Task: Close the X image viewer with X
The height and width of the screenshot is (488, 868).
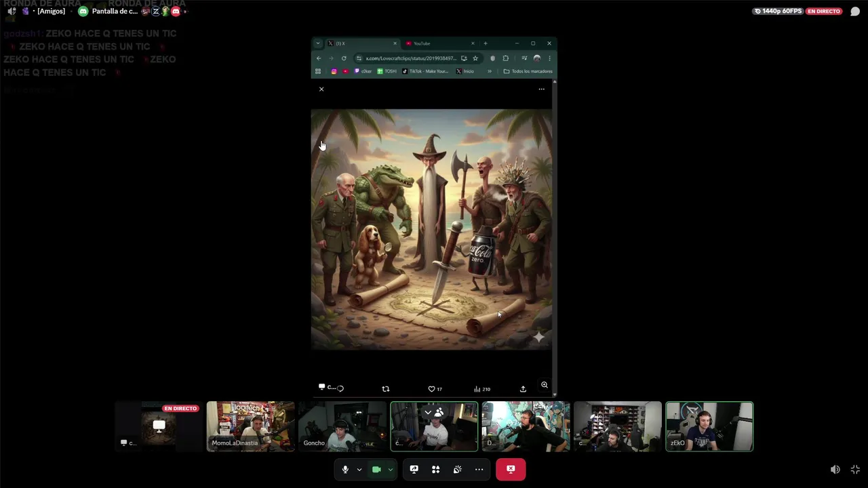Action: [x=321, y=89]
